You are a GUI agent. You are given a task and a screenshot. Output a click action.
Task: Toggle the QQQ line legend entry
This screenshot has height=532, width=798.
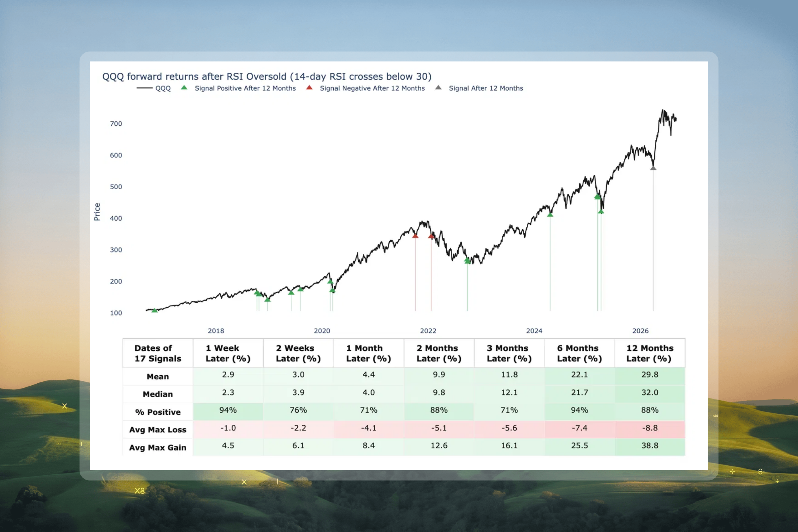pyautogui.click(x=154, y=88)
